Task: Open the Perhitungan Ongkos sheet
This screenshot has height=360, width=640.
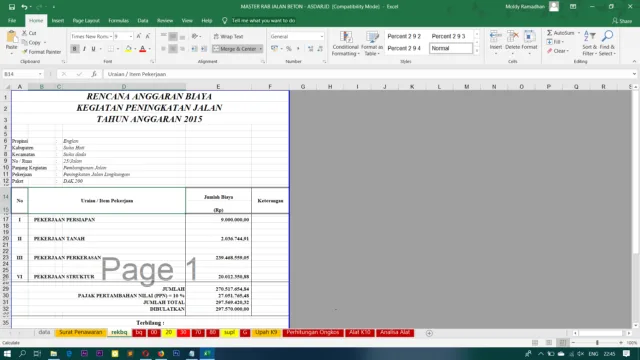Action: [x=313, y=333]
